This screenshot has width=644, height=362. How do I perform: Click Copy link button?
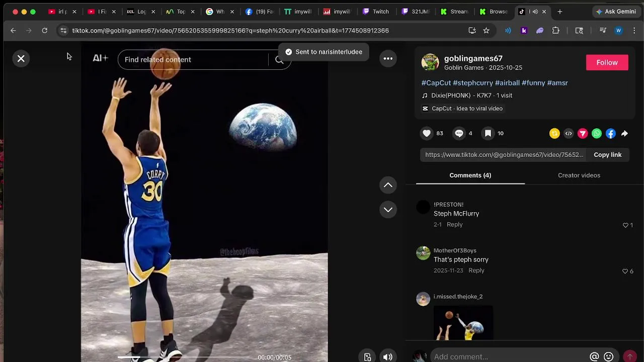tap(607, 155)
